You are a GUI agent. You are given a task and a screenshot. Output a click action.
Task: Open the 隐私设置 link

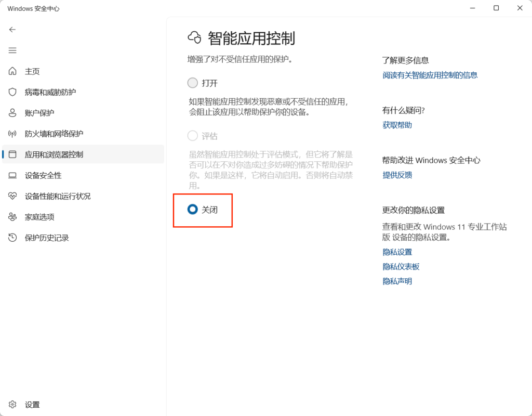[397, 252]
